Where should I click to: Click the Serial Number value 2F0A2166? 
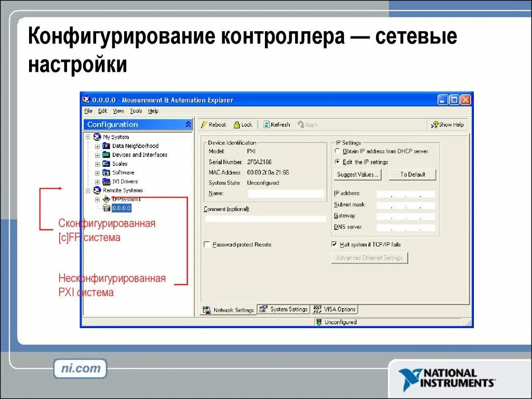tap(259, 162)
